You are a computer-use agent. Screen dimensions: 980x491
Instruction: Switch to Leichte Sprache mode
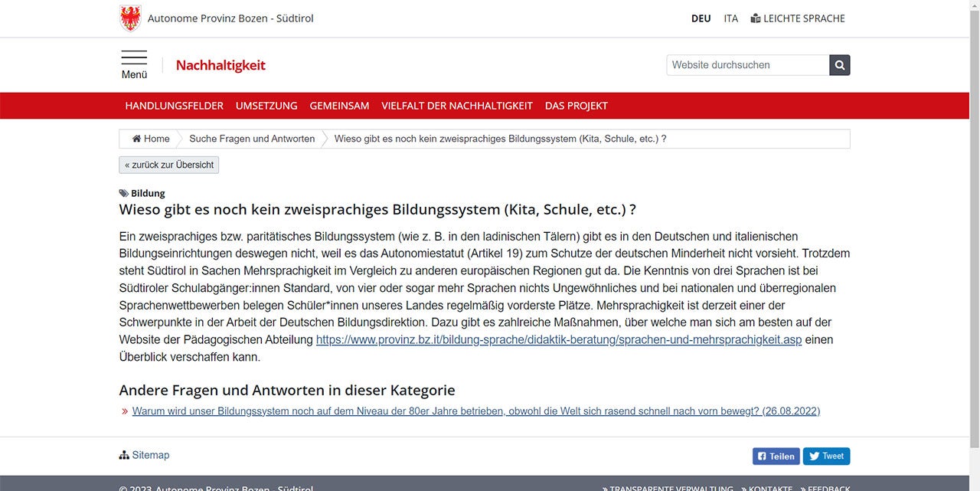tap(797, 18)
